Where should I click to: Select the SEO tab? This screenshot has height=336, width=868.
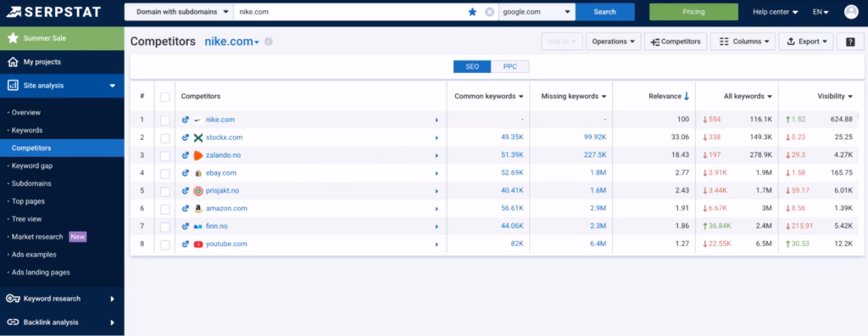coord(472,66)
